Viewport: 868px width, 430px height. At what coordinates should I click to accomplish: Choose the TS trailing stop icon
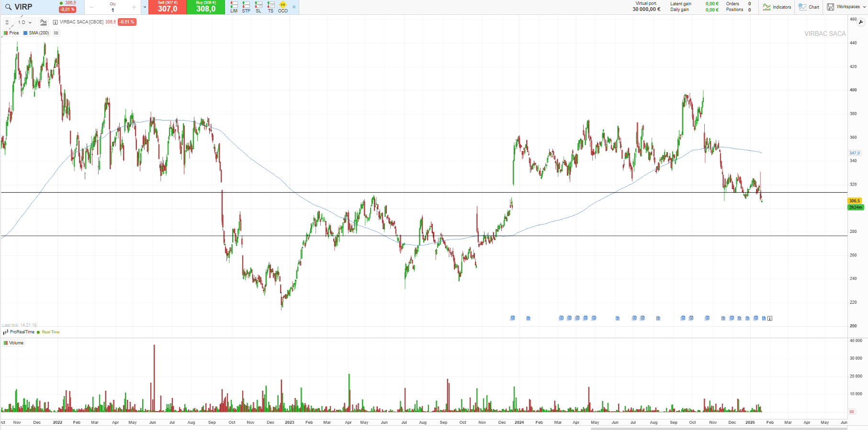271,7
